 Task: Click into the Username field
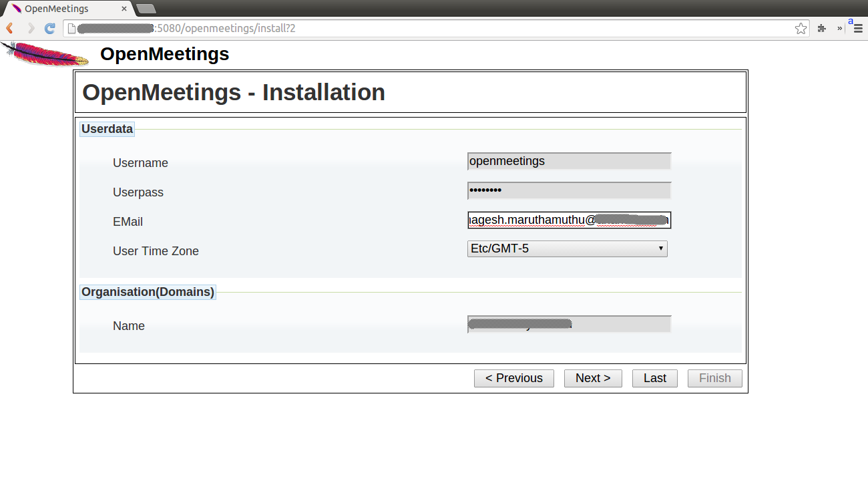569,161
